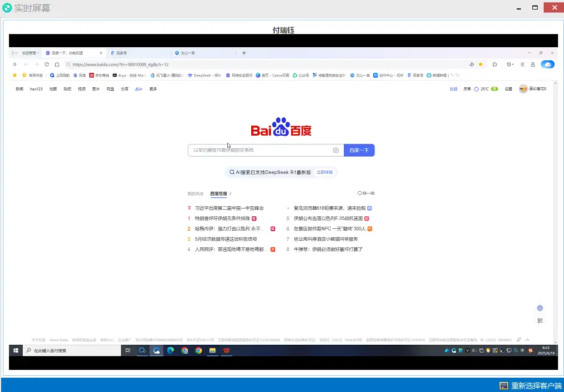
Task: Open the DeepSeek bookmark
Action: click(x=205, y=75)
